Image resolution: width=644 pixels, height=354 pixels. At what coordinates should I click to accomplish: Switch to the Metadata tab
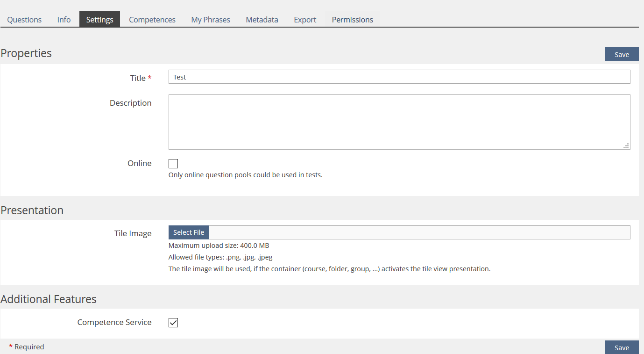262,20
